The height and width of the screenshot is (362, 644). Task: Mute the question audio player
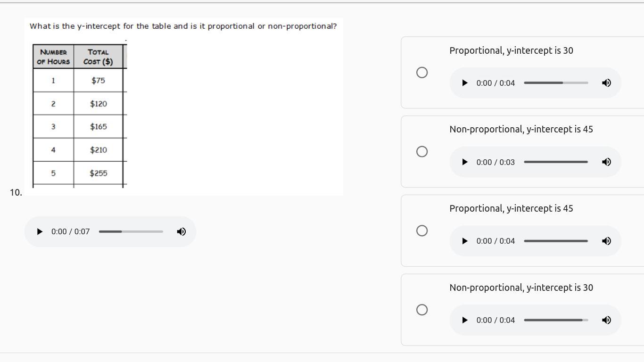pyautogui.click(x=182, y=231)
